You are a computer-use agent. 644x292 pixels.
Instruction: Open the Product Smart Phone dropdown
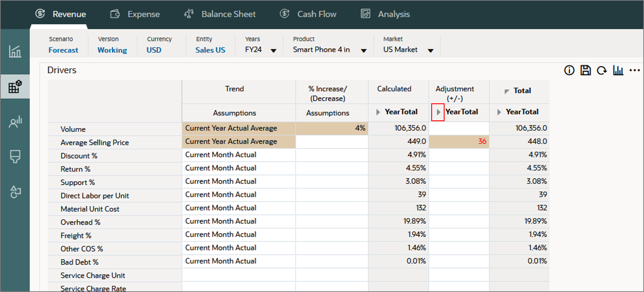click(364, 51)
